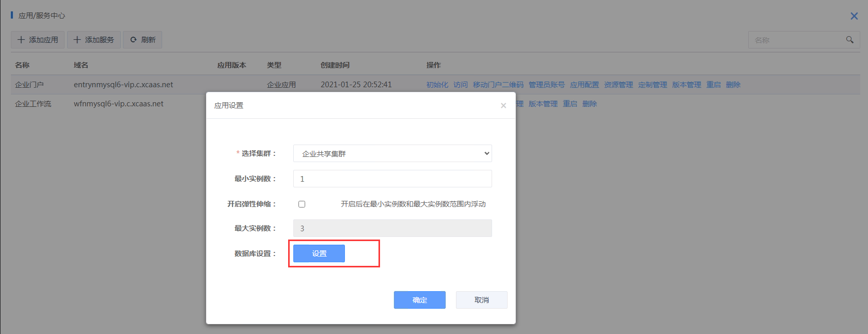Click the 最小实例数 input field
The height and width of the screenshot is (334, 868).
tap(392, 179)
